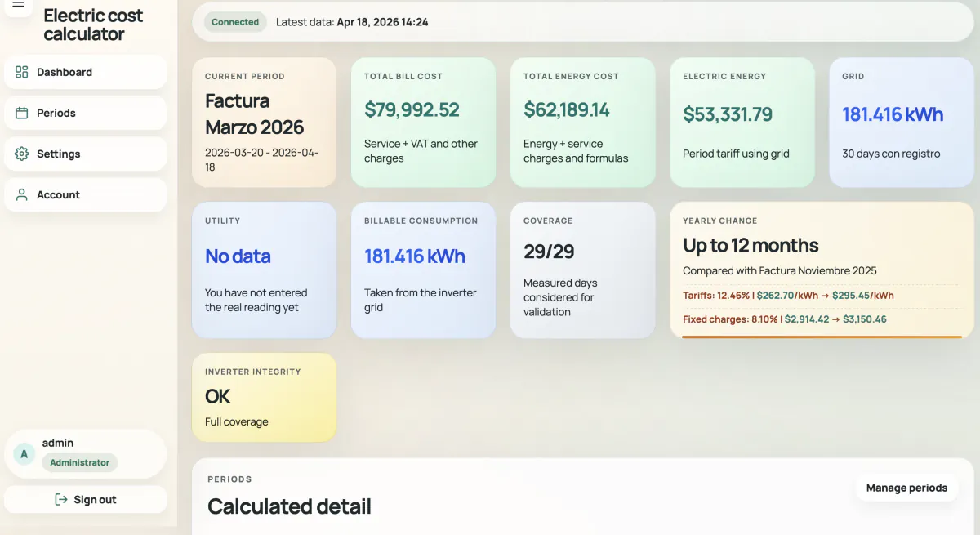Image resolution: width=980 pixels, height=535 pixels.
Task: Go to the Periods page
Action: click(86, 113)
